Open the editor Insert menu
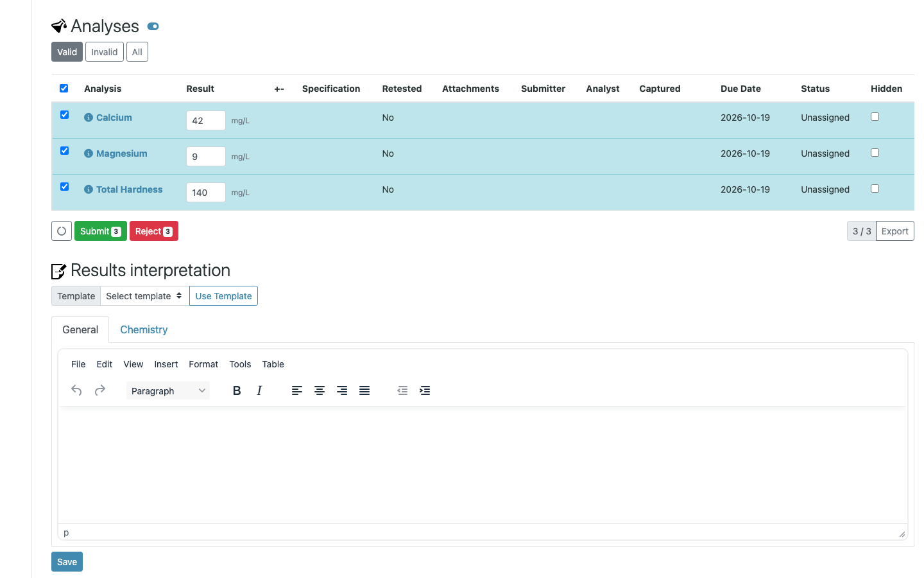924x578 pixels. point(166,364)
